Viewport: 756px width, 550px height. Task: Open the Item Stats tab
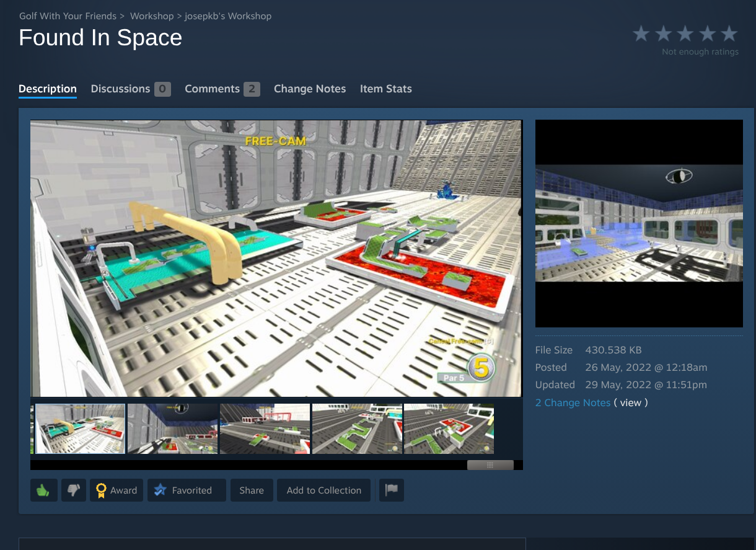386,89
